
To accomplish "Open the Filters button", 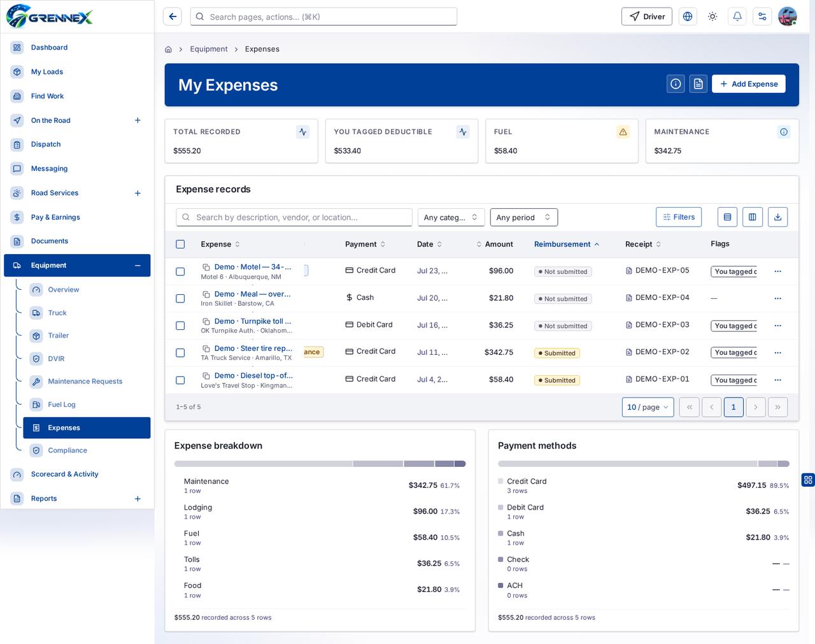I will (x=679, y=217).
